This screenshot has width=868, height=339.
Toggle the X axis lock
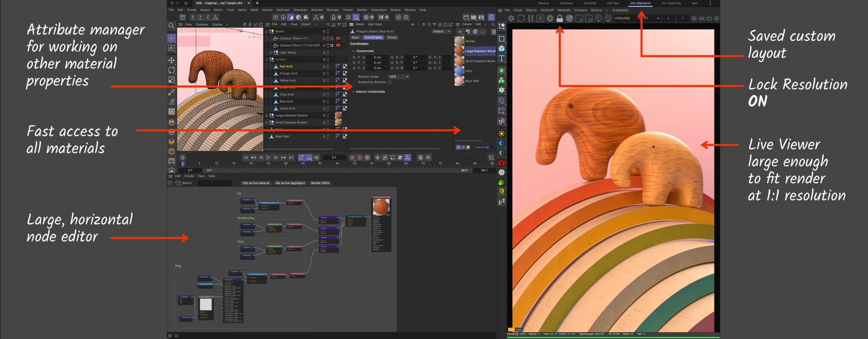click(192, 17)
